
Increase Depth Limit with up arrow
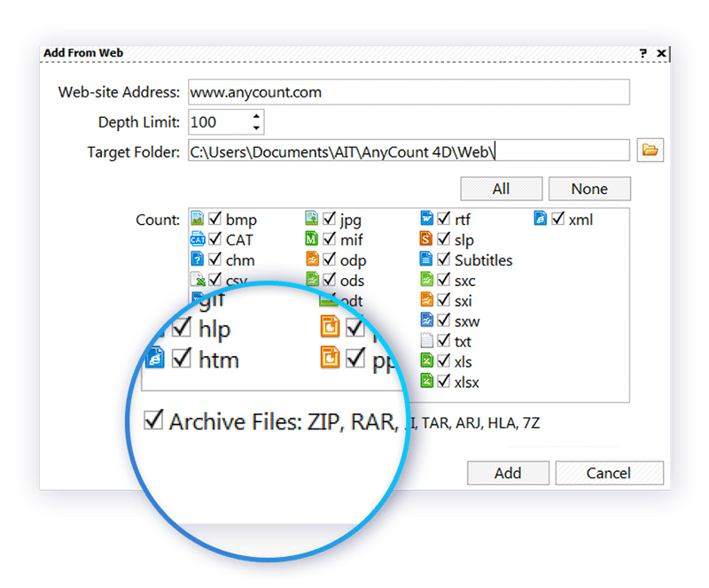tap(256, 116)
